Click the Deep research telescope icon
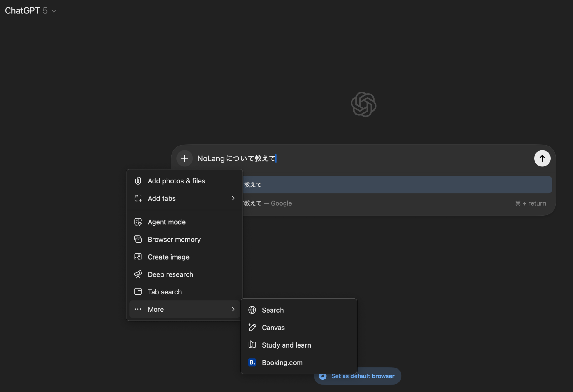This screenshot has width=573, height=392. tap(138, 274)
